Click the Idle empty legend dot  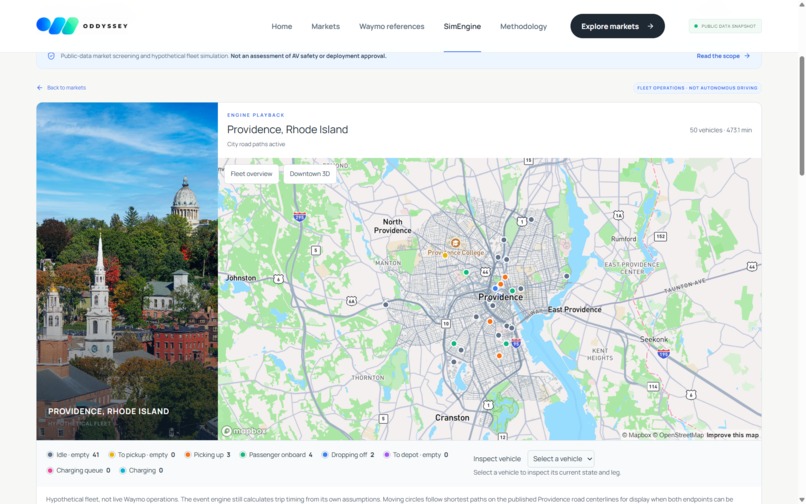(x=50, y=455)
